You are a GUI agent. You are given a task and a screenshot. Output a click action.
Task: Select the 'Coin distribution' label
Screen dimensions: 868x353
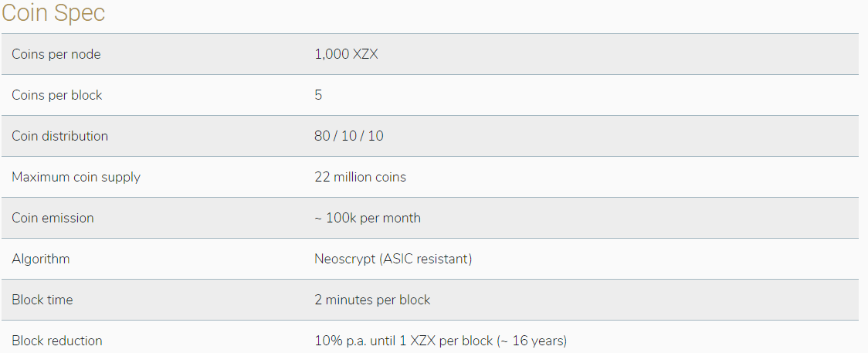59,136
